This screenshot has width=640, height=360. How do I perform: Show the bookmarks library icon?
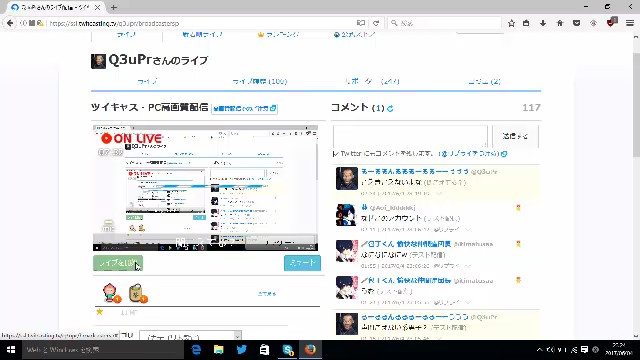526,23
